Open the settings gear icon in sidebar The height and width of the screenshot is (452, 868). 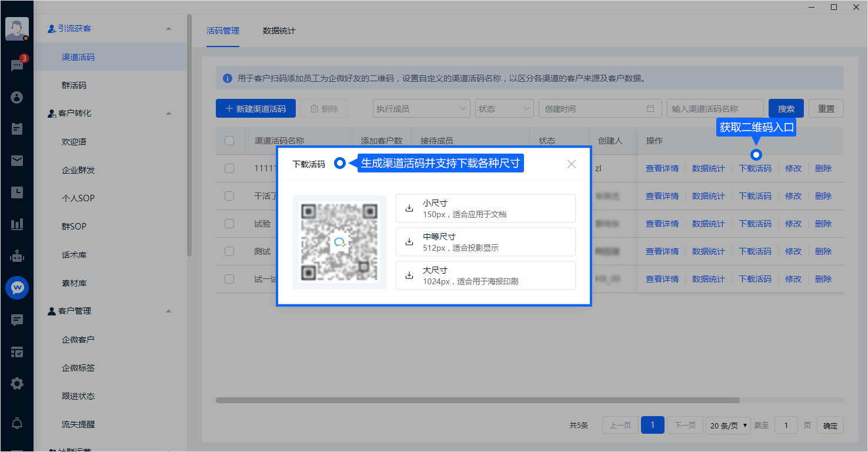click(16, 384)
